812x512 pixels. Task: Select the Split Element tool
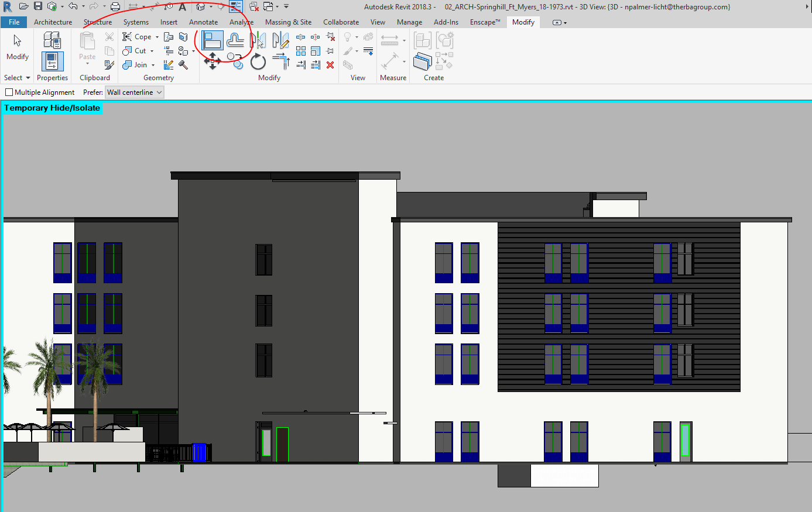pyautogui.click(x=301, y=37)
